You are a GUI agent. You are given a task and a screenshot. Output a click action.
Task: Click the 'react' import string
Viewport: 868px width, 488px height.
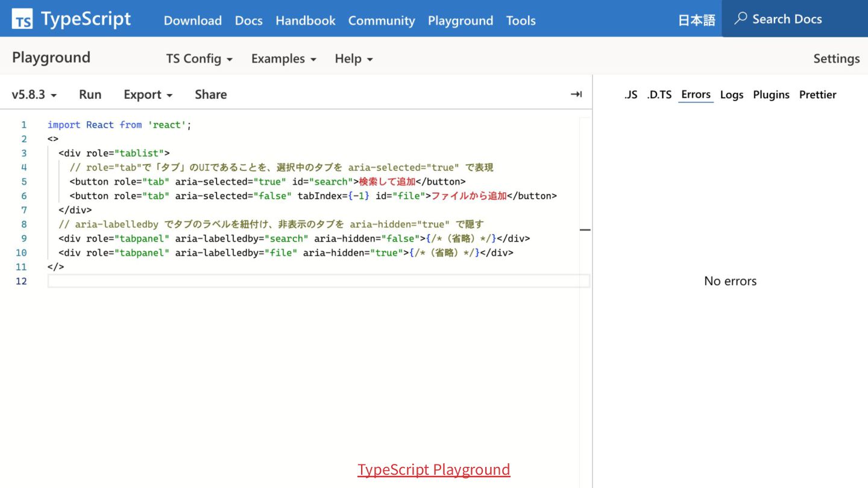click(167, 125)
